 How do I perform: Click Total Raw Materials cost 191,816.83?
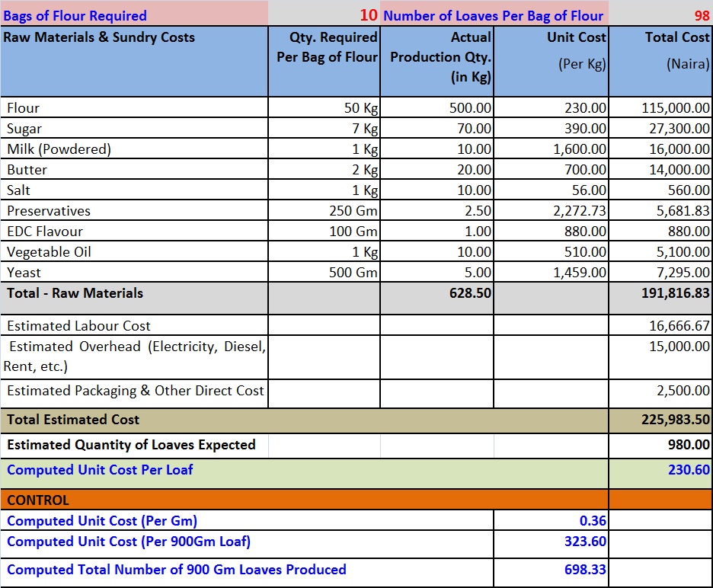[676, 293]
